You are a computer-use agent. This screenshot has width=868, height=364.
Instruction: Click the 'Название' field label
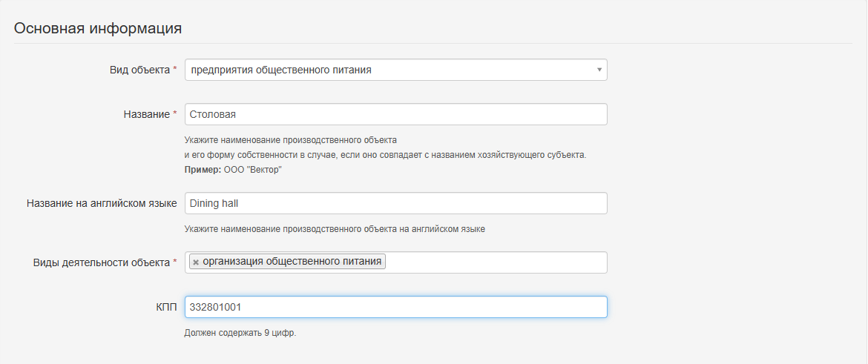pos(146,114)
